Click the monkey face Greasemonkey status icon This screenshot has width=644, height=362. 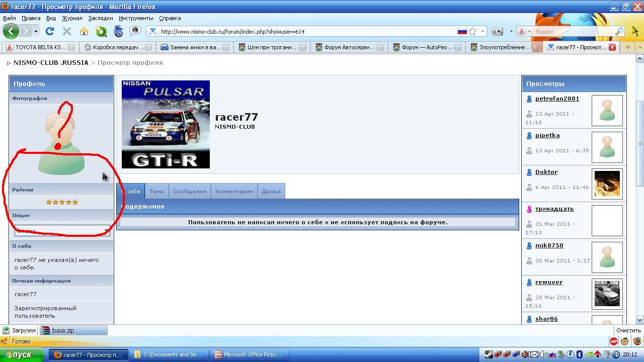[625, 341]
